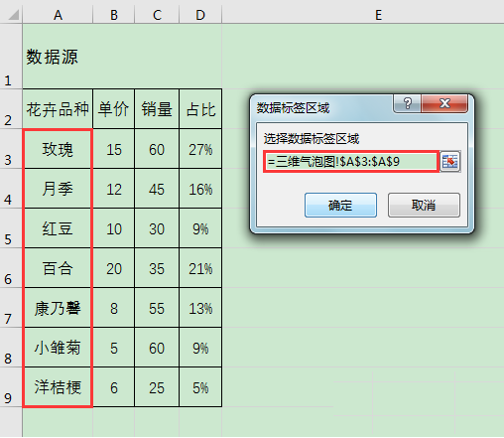504x438 pixels.
Task: Click the 21% share cell
Action: [200, 268]
